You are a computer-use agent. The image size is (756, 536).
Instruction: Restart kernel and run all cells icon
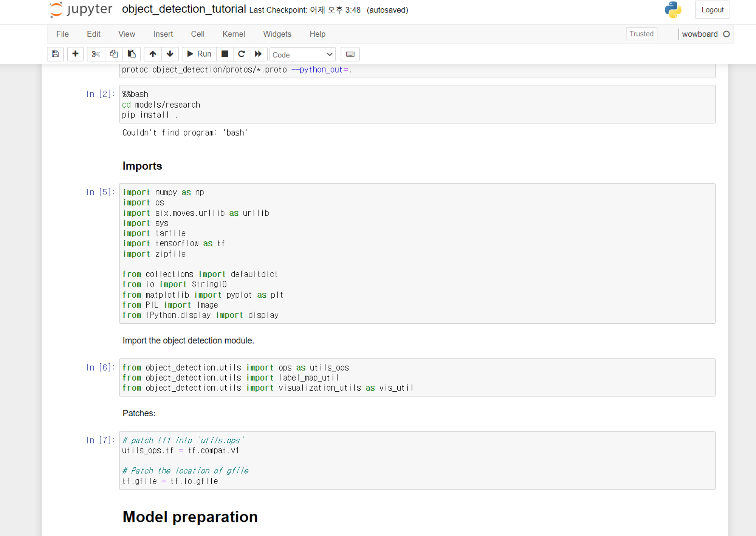point(258,54)
